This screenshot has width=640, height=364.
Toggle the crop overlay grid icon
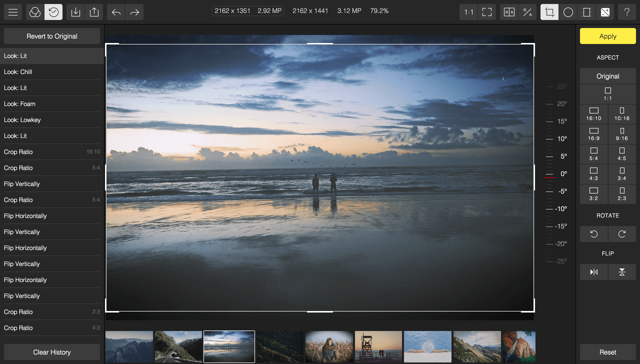(587, 12)
